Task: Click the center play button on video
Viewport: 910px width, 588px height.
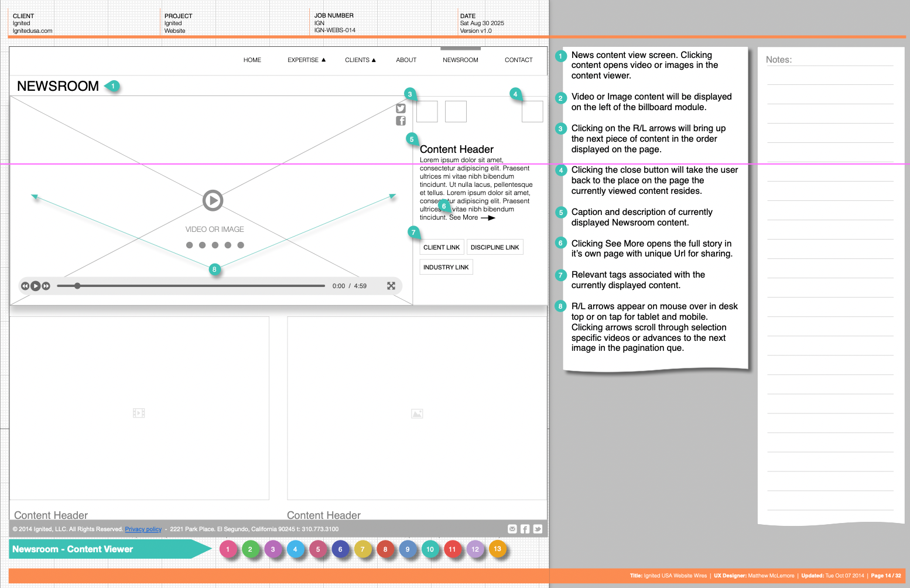Action: [x=213, y=200]
